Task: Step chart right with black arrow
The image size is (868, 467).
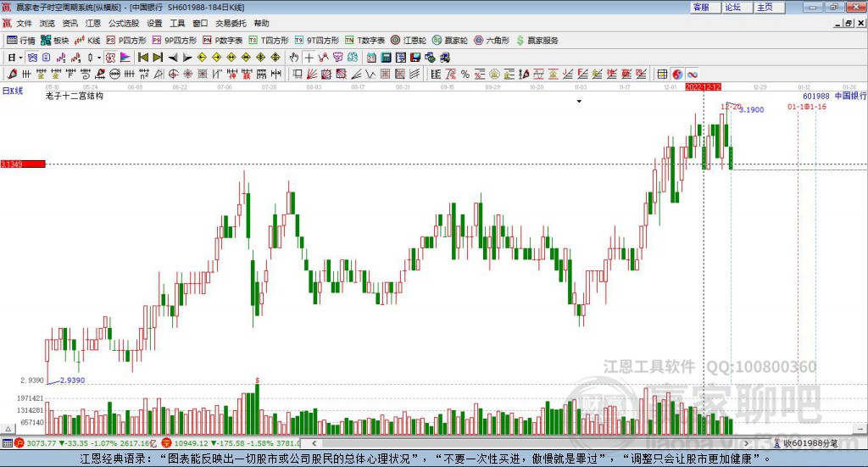Action: coord(187,58)
